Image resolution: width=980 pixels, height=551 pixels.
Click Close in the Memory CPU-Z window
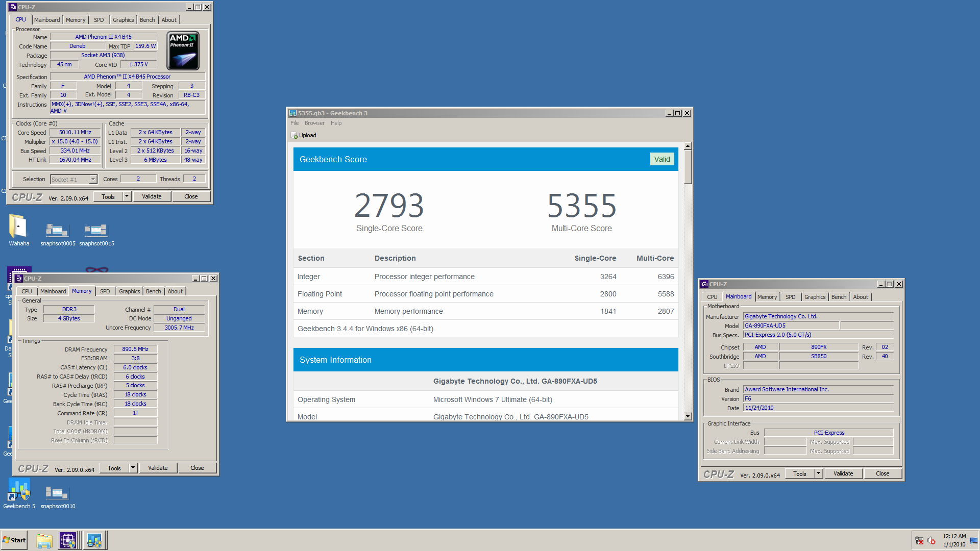click(197, 468)
